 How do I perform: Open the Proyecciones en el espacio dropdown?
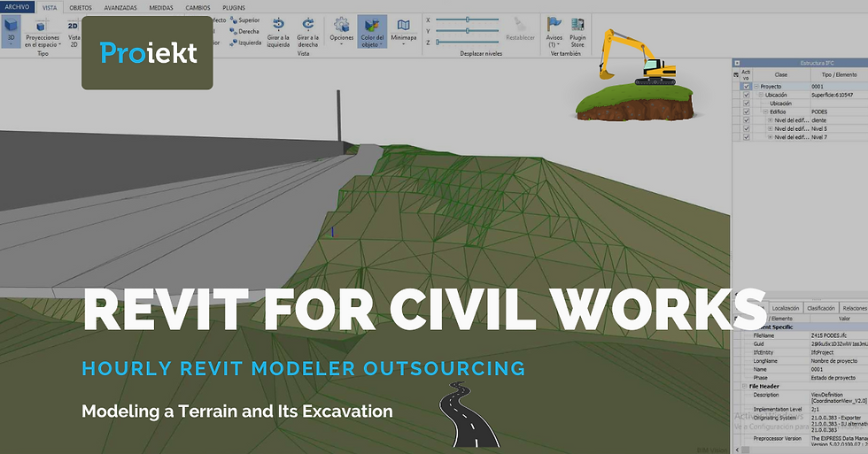(43, 33)
